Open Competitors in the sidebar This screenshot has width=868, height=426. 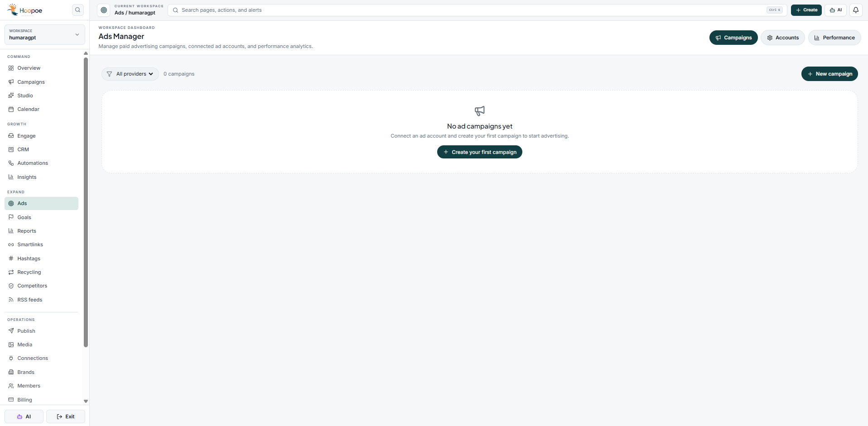coord(41,286)
